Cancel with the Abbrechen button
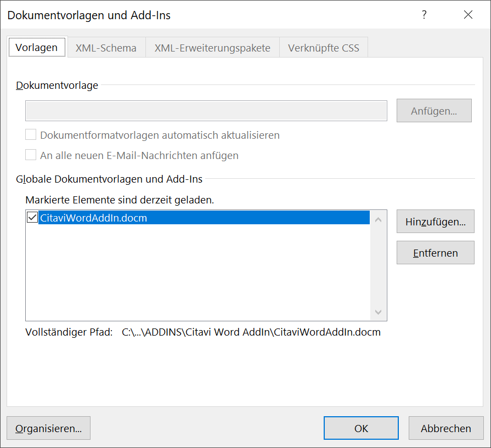Screen dimensions: 491x448 point(446,428)
